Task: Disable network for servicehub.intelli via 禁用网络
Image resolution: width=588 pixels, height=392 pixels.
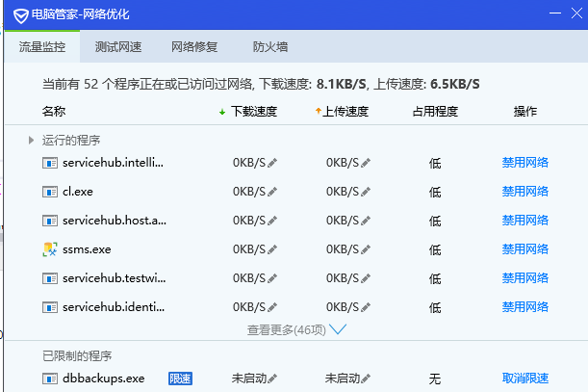Action: [525, 163]
